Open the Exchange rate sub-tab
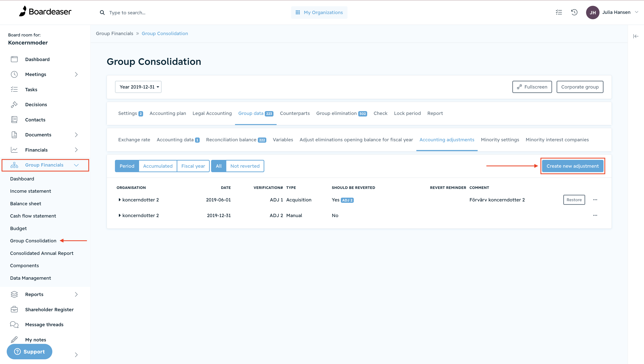The image size is (644, 364). (x=134, y=140)
